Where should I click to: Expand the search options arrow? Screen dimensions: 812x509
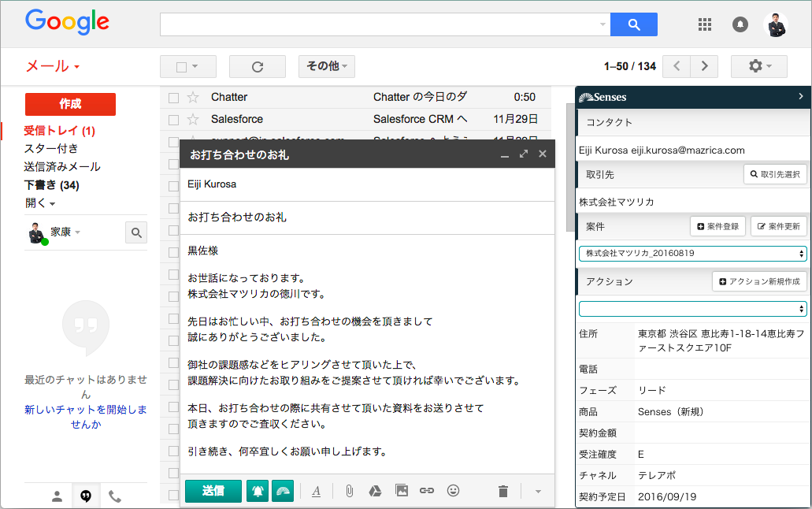pos(603,24)
